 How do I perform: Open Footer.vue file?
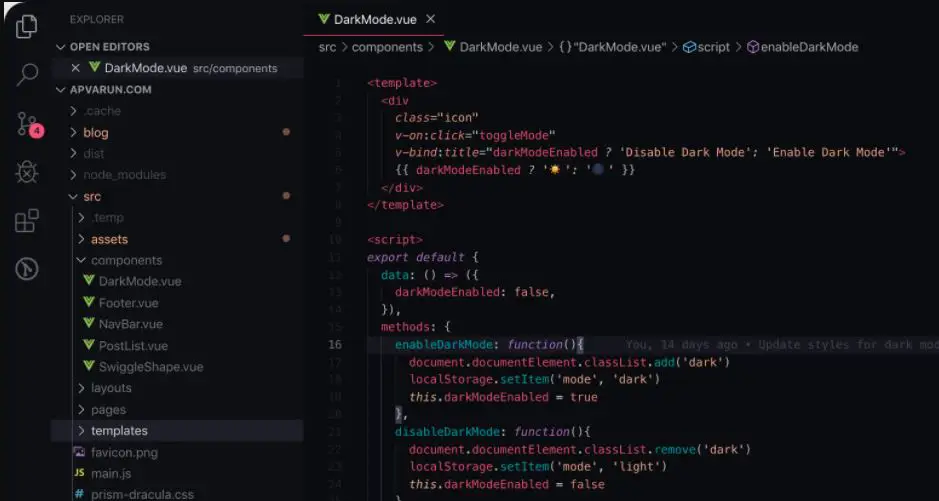129,303
